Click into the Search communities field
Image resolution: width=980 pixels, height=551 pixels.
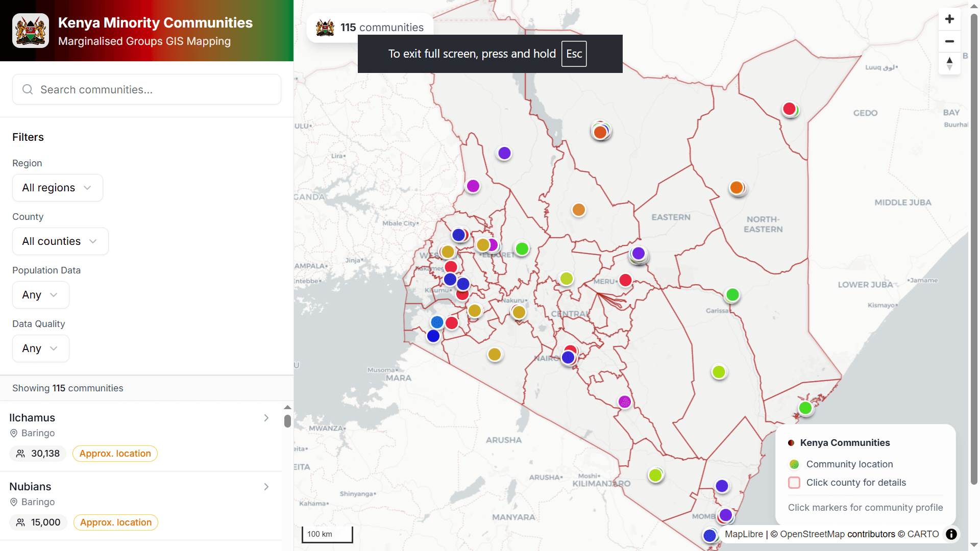tap(146, 89)
